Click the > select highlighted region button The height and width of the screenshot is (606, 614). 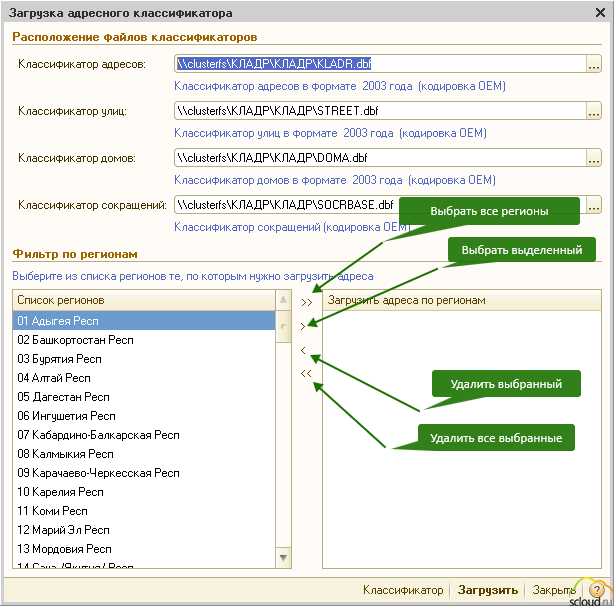(x=303, y=326)
